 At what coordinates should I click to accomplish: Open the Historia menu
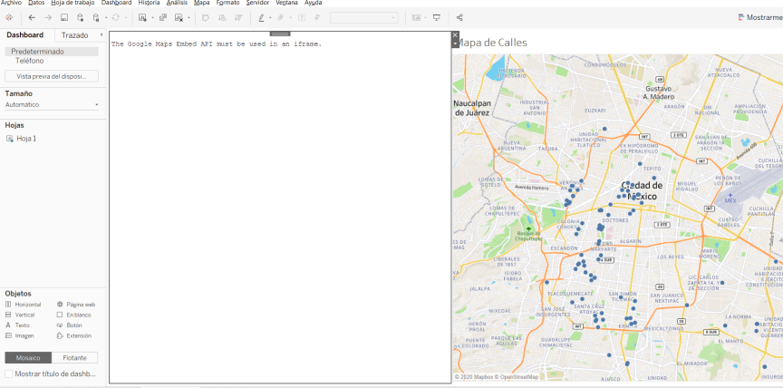point(149,2)
